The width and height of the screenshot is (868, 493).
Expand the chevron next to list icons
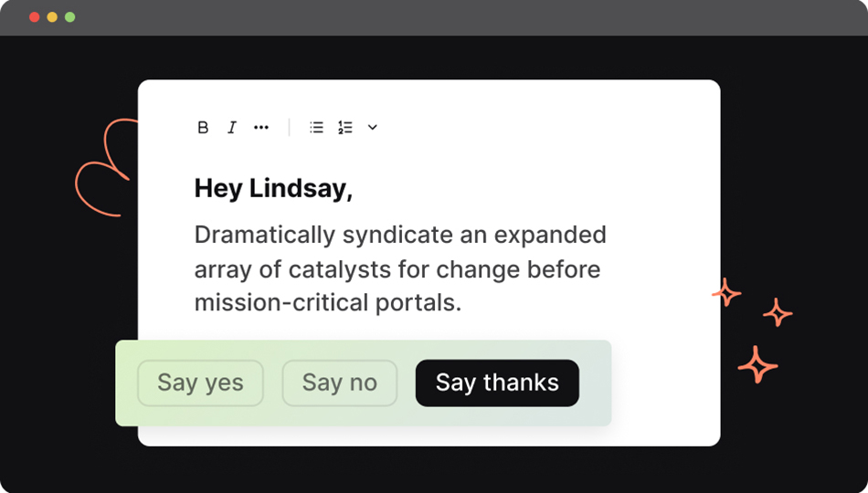coord(373,128)
